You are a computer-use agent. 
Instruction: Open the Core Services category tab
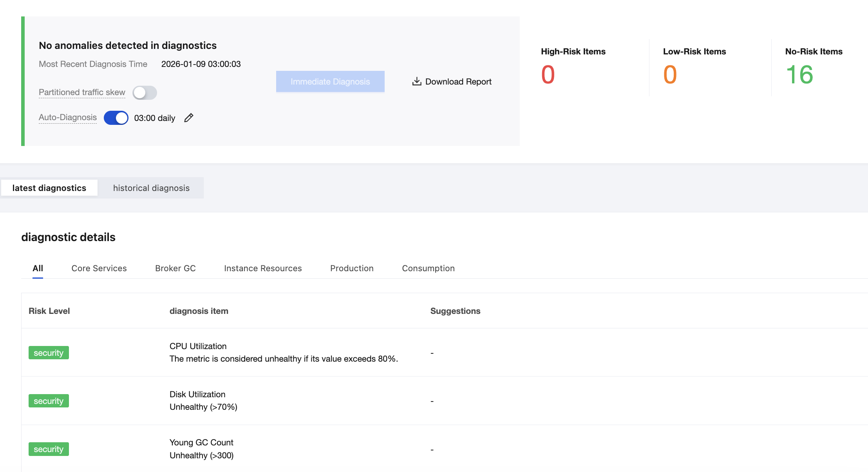[99, 268]
